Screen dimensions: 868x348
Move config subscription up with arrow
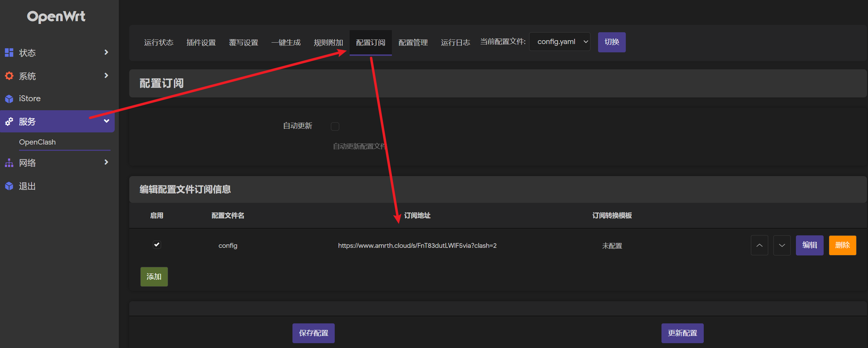click(759, 245)
